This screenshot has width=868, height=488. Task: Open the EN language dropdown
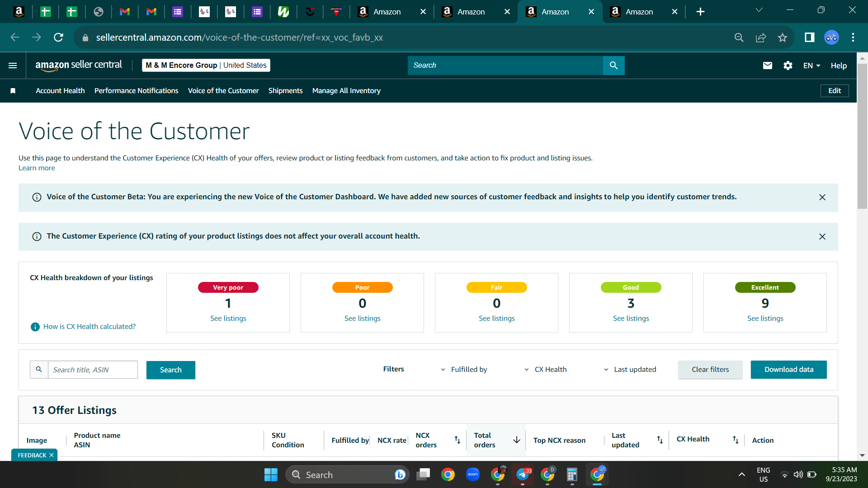[811, 66]
